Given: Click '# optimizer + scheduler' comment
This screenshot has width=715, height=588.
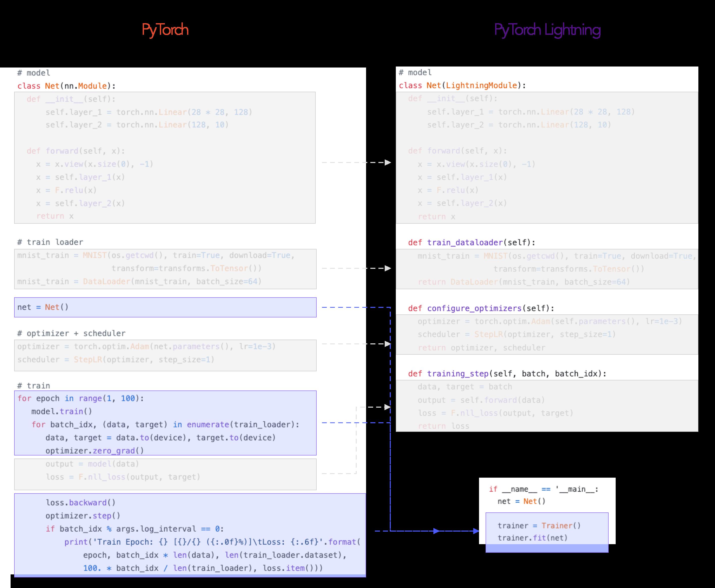Looking at the screenshot, I should (72, 333).
